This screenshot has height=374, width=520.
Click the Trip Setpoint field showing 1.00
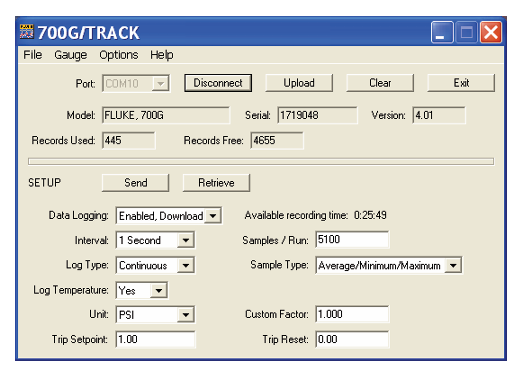(x=155, y=339)
